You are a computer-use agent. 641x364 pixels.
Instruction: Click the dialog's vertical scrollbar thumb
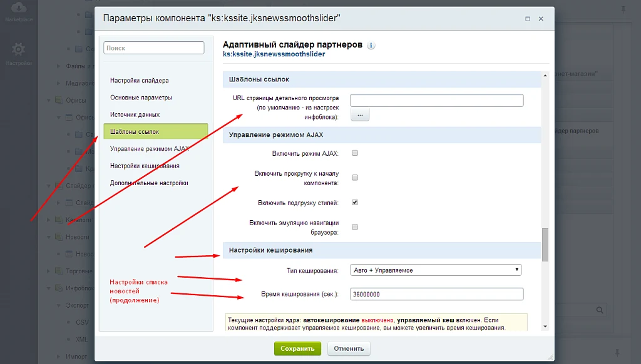coord(545,245)
